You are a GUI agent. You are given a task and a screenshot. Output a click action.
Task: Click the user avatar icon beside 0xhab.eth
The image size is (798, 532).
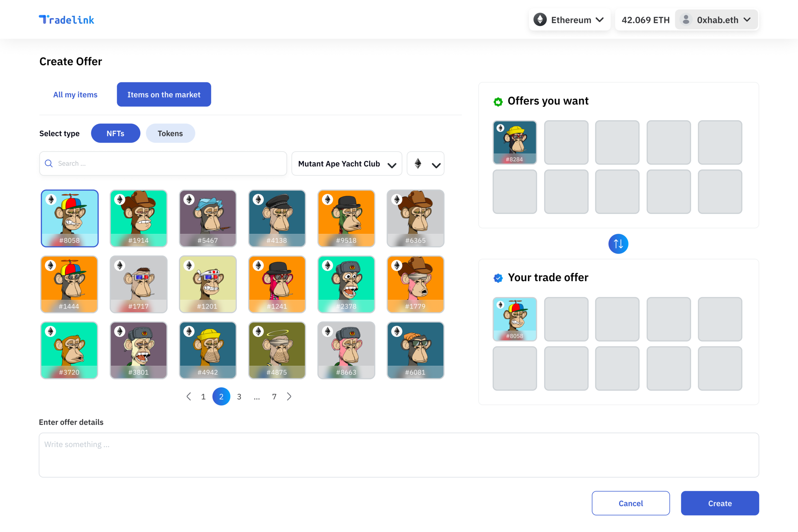pos(686,20)
